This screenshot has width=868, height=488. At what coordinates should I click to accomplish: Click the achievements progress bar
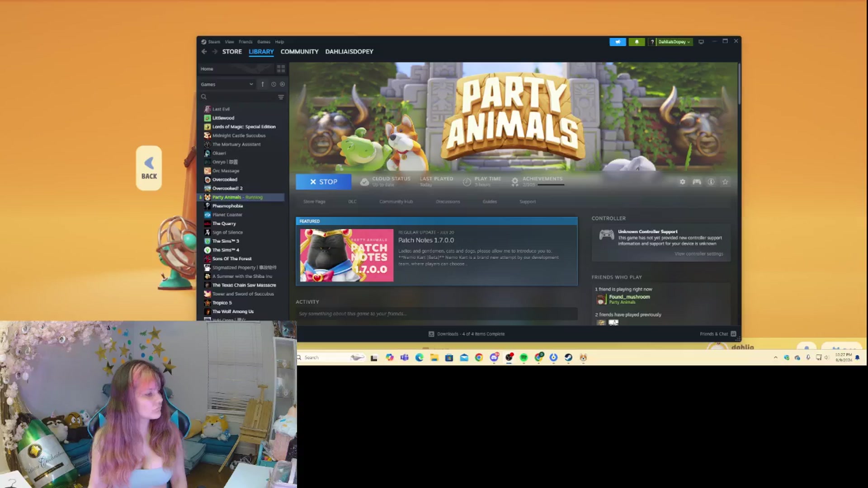(x=550, y=185)
